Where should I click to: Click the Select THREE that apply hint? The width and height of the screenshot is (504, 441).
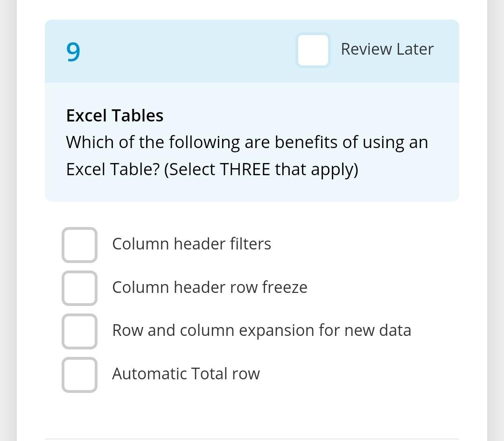[261, 170]
